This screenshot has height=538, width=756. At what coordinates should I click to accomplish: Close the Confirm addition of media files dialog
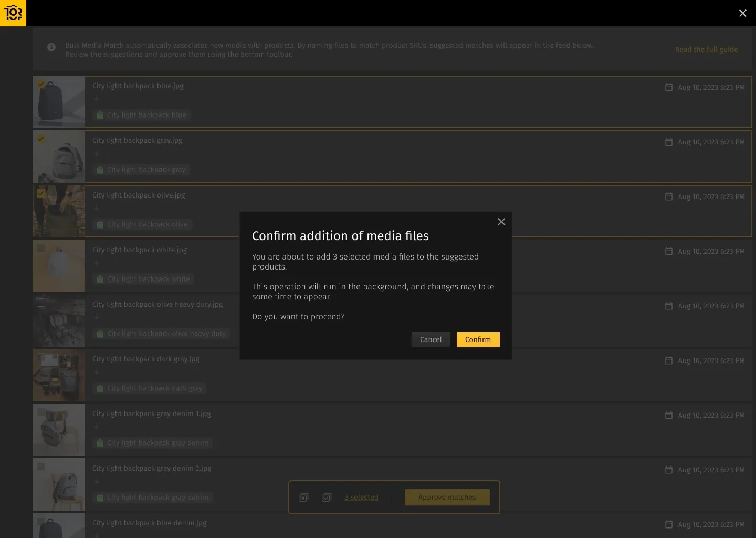click(501, 222)
